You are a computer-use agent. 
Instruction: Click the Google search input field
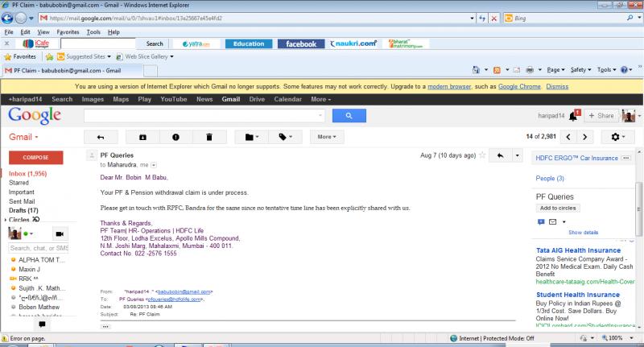pyautogui.click(x=204, y=116)
